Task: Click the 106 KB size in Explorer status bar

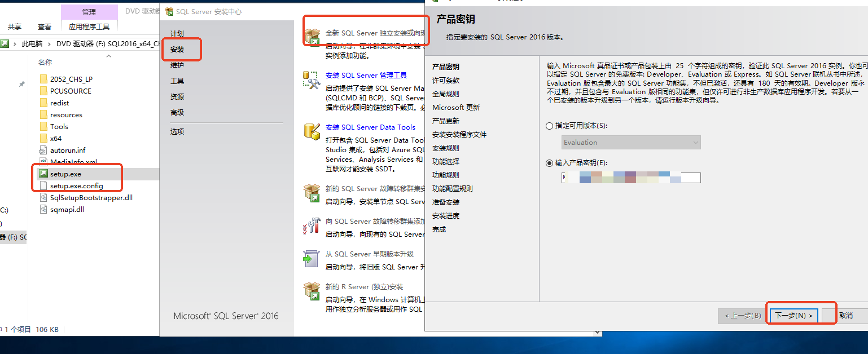Action: click(x=47, y=329)
